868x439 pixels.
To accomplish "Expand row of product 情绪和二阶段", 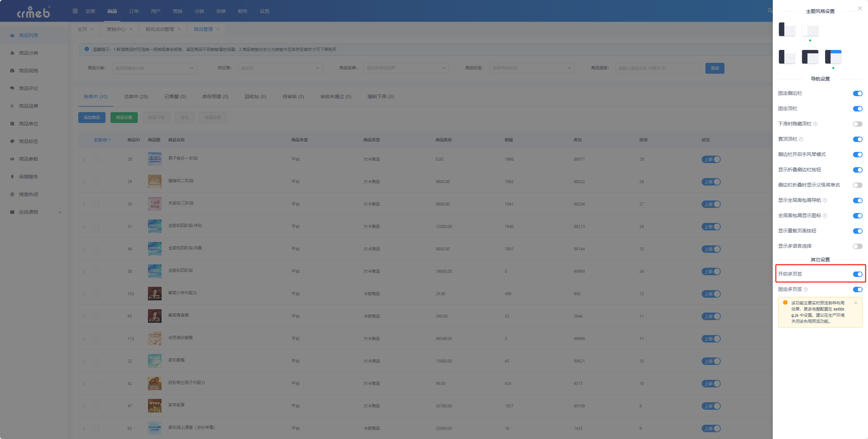I will tap(84, 182).
